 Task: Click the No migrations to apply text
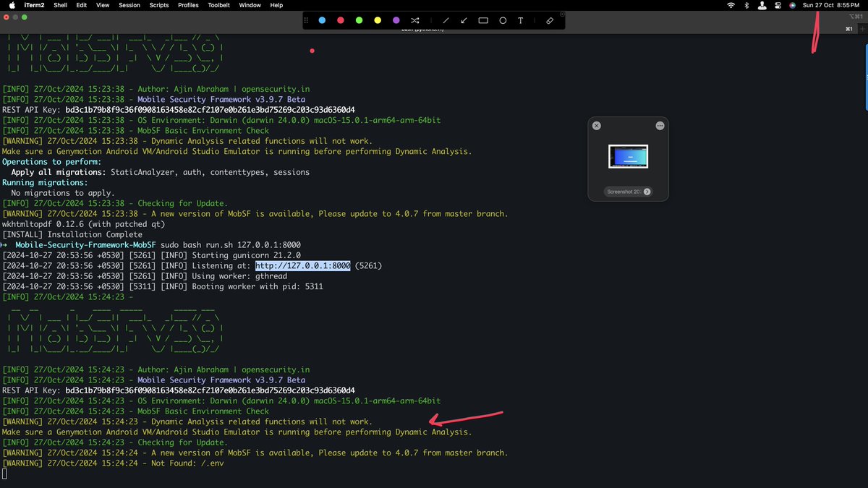[63, 193]
